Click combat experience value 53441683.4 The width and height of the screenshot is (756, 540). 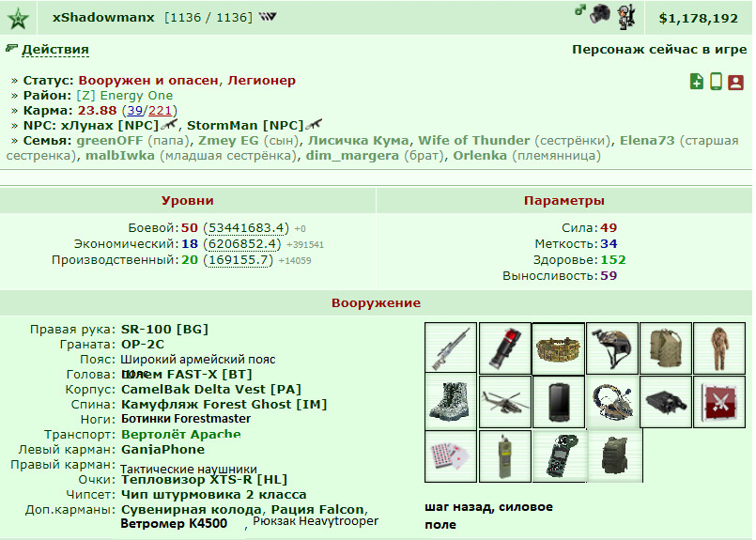click(x=246, y=228)
